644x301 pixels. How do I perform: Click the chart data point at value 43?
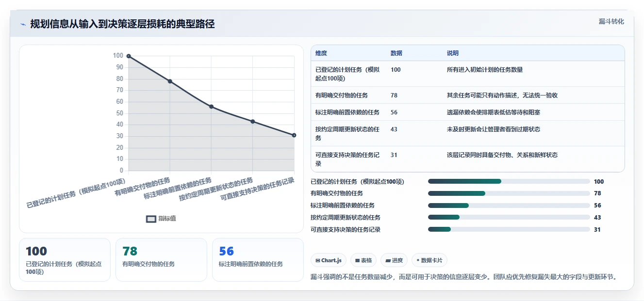(253, 122)
